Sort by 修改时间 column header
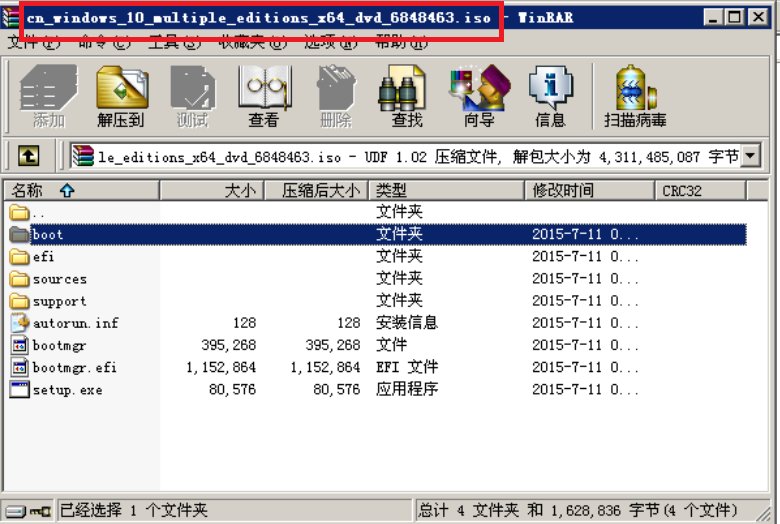Image resolution: width=780 pixels, height=524 pixels. pos(589,190)
